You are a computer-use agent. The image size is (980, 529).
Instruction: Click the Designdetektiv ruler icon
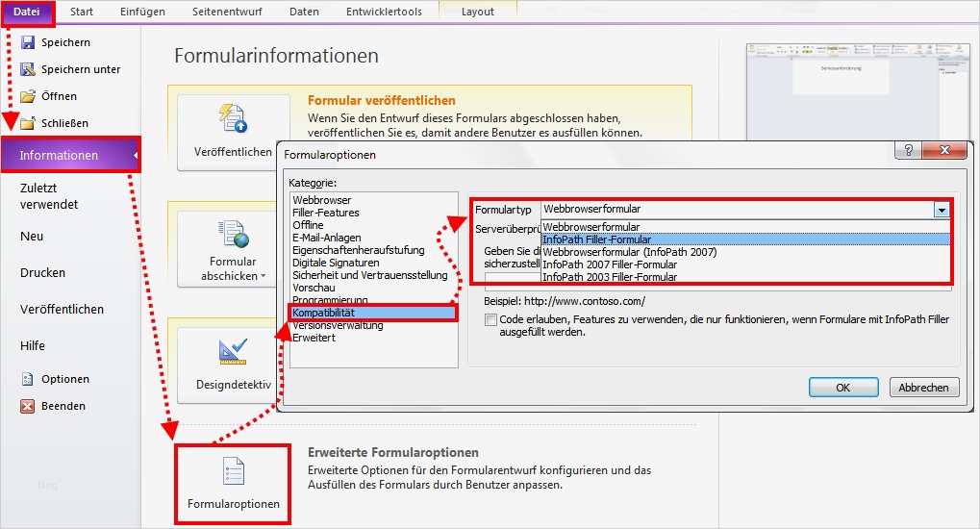click(233, 351)
